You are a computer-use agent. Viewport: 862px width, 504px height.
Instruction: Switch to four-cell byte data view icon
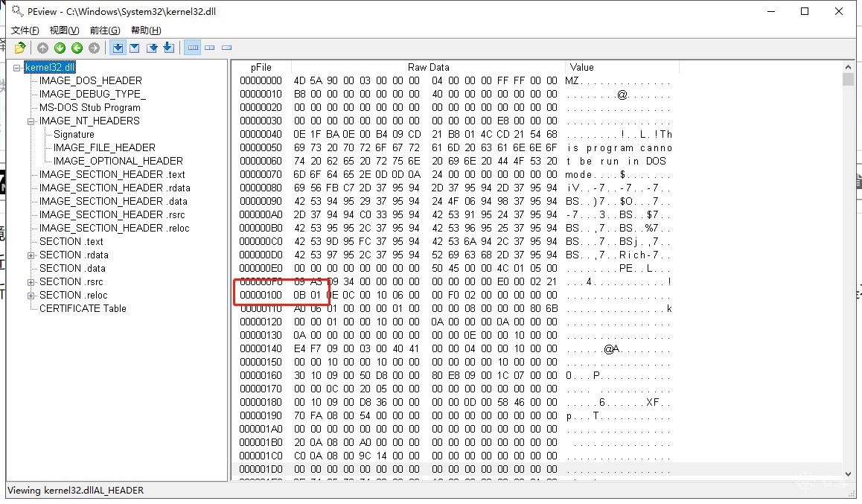(x=193, y=48)
